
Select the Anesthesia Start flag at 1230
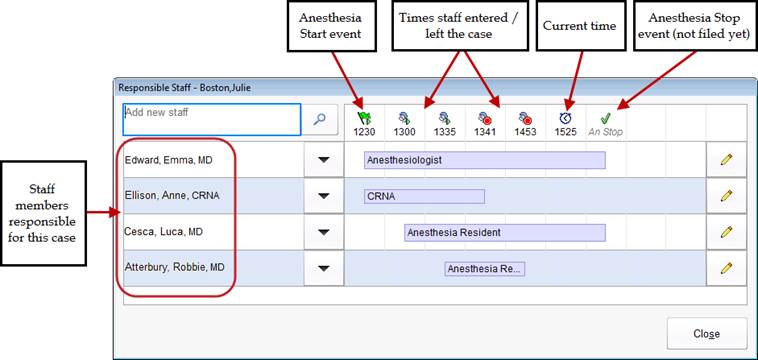click(364, 124)
